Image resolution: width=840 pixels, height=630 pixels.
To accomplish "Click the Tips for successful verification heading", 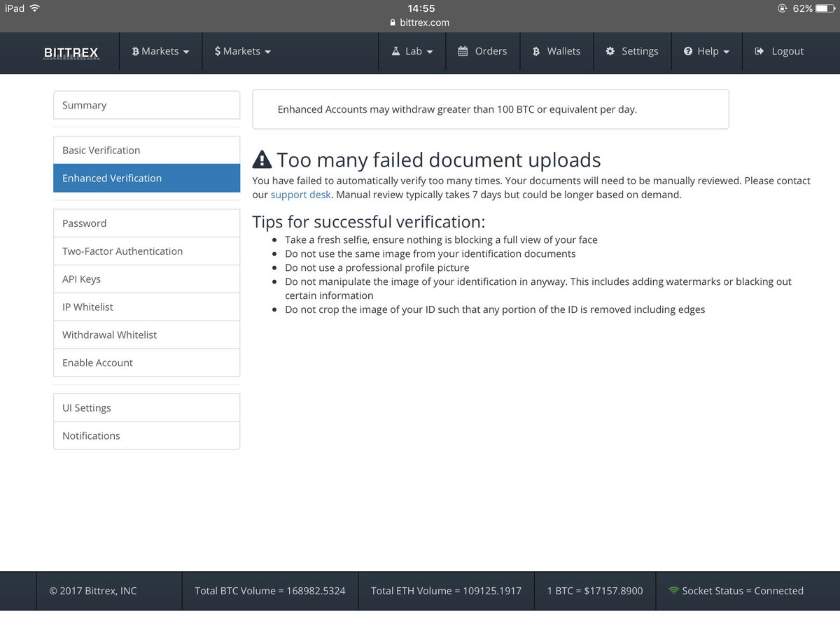I will [368, 222].
